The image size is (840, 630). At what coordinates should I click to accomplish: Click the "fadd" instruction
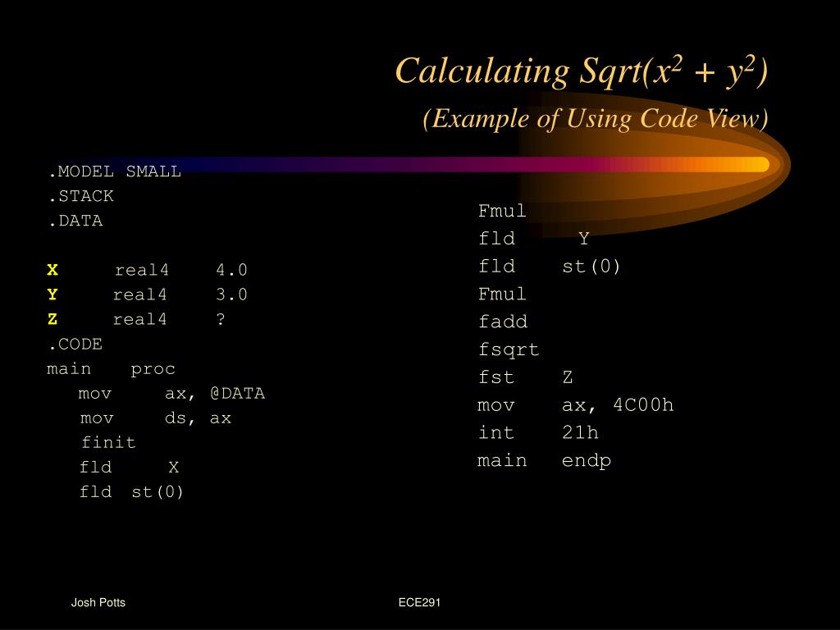coord(503,322)
